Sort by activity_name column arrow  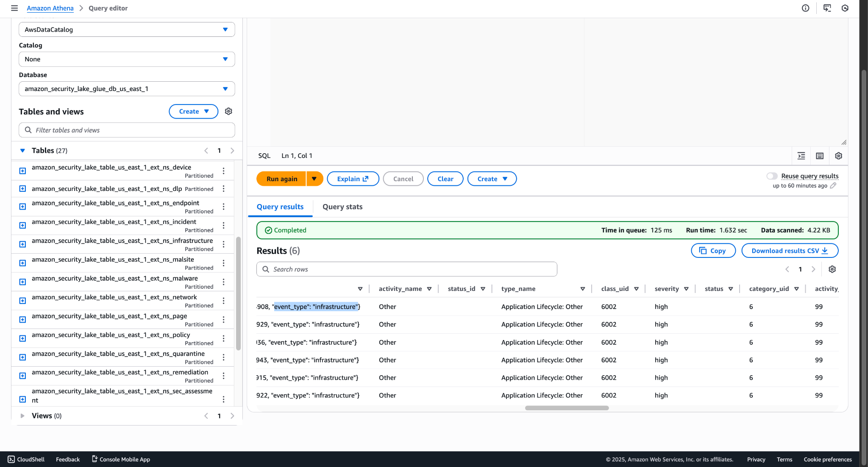(x=429, y=289)
